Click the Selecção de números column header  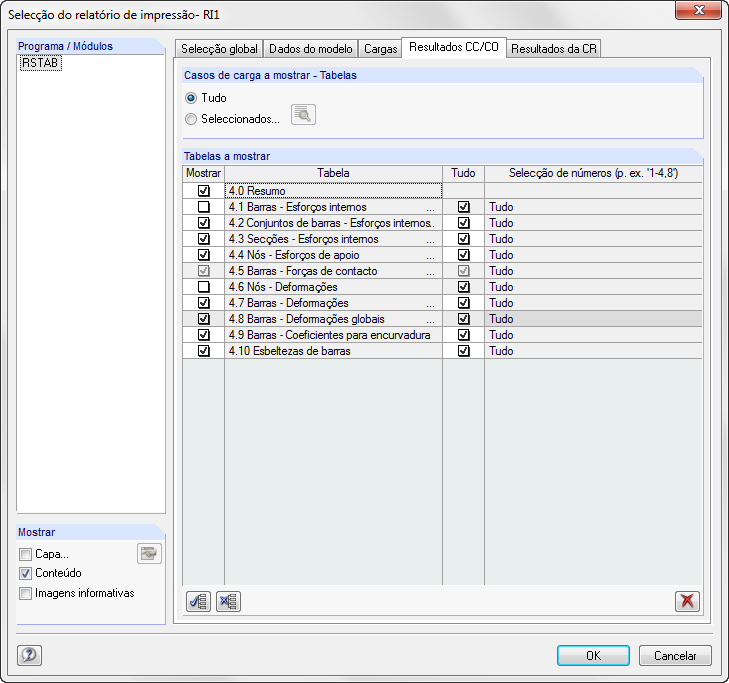pyautogui.click(x=593, y=173)
